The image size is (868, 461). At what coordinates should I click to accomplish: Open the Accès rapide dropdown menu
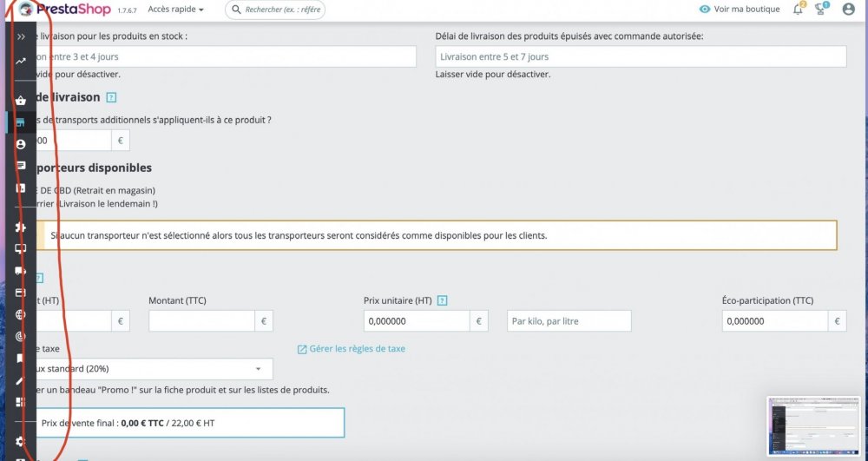tap(176, 10)
